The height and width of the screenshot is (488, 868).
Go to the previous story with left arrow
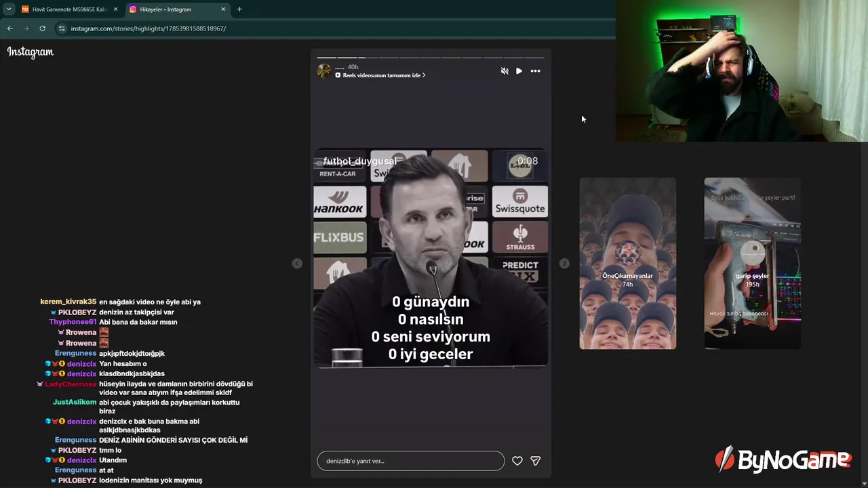[x=297, y=263]
